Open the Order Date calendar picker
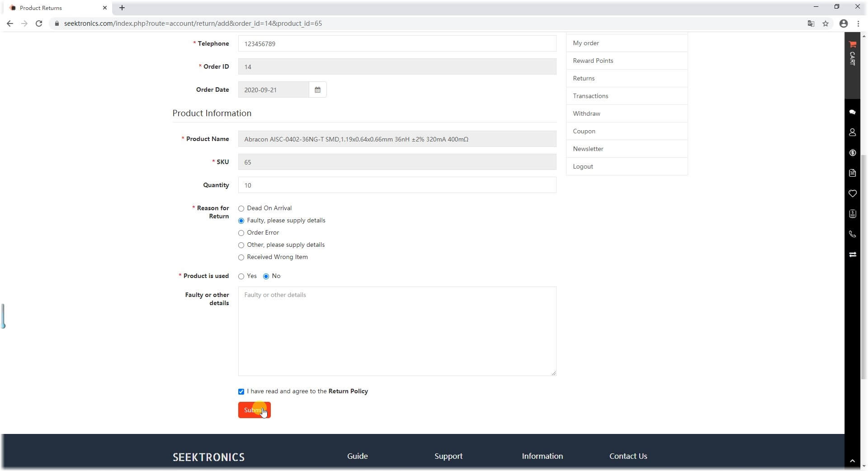The image size is (868, 471). coord(317,89)
